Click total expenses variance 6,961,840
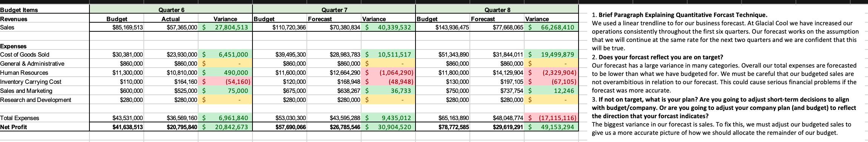 tap(225, 118)
